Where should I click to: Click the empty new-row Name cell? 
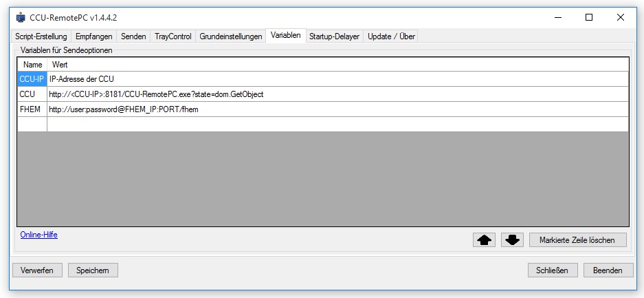(x=32, y=124)
